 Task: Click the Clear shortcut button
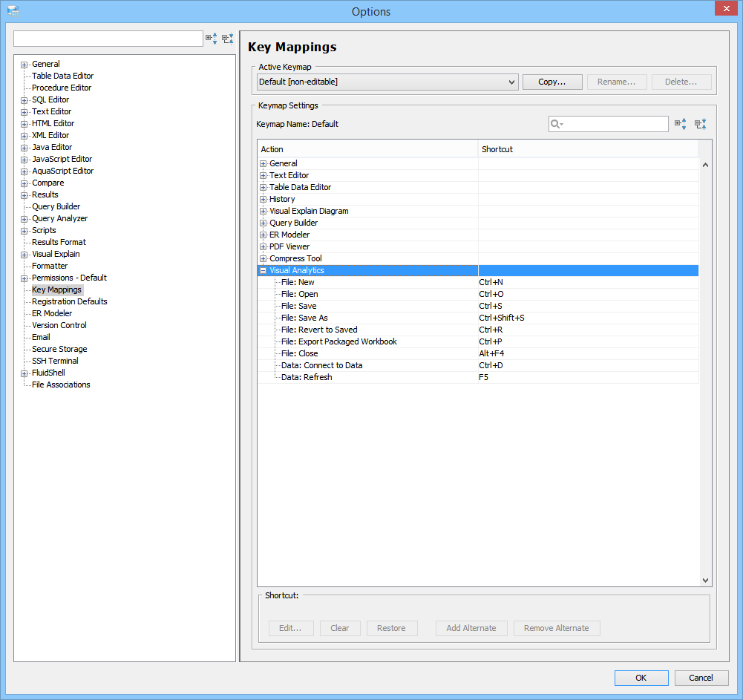point(340,628)
